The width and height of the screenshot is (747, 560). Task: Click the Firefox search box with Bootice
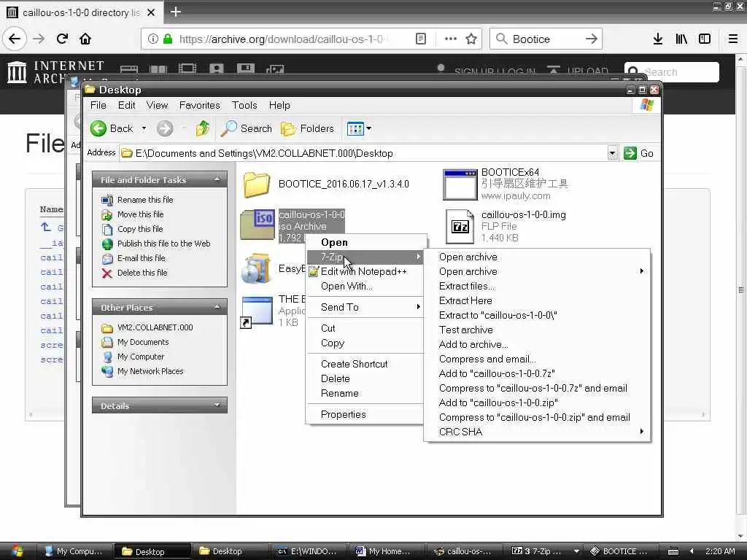(546, 39)
